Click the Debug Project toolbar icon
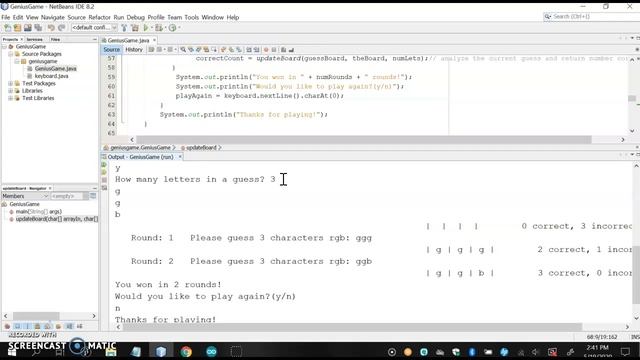Image resolution: width=640 pixels, height=360 pixels. tap(159, 28)
